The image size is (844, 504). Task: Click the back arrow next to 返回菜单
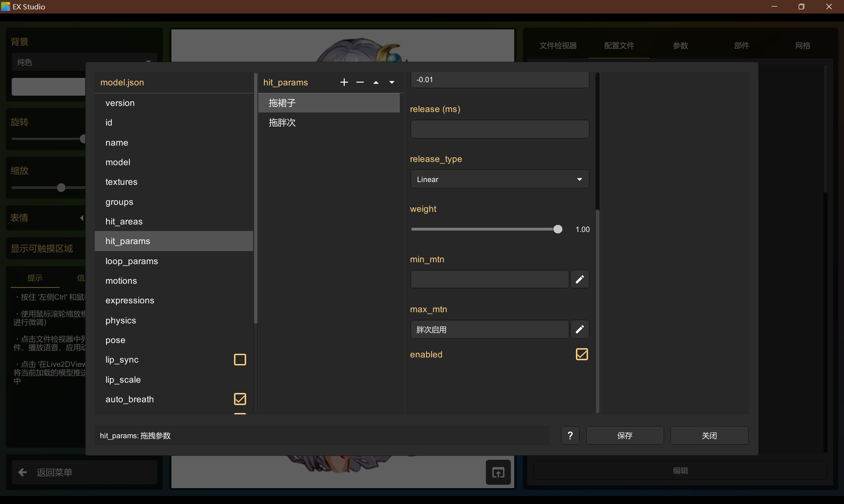22,472
